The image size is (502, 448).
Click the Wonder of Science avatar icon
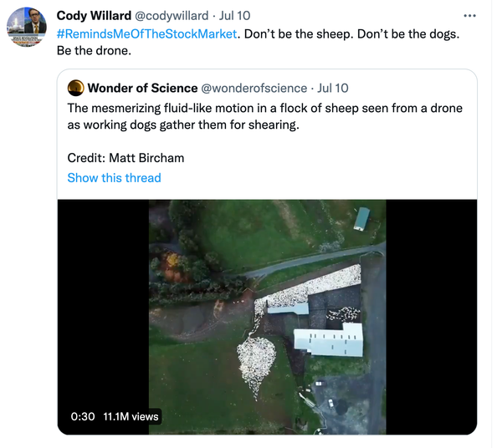pos(76,88)
